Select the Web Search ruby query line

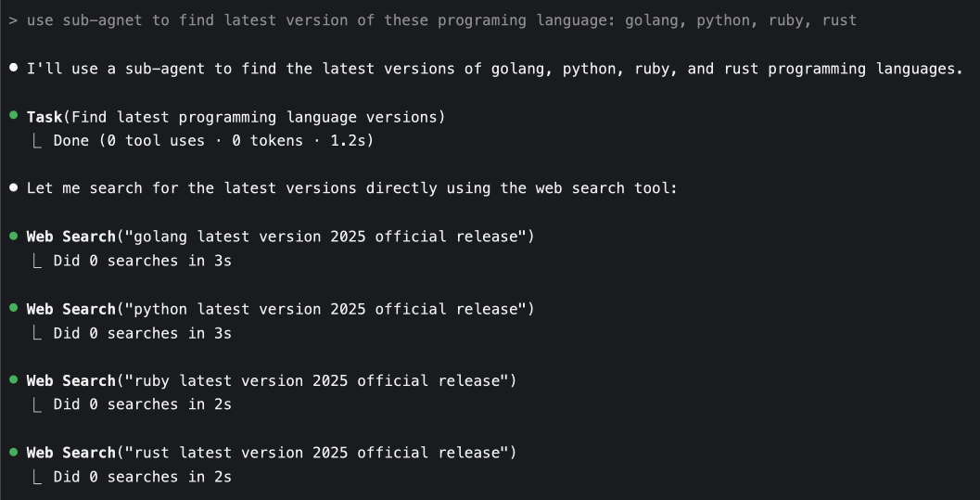click(271, 380)
